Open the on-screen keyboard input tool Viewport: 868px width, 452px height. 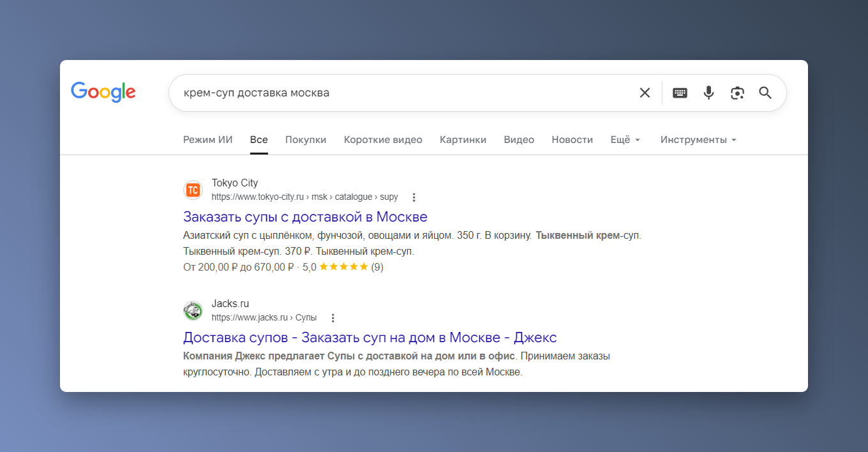coord(680,93)
